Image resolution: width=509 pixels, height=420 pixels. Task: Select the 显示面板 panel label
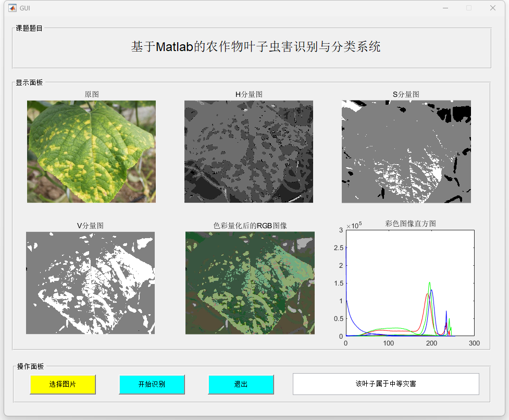point(29,82)
